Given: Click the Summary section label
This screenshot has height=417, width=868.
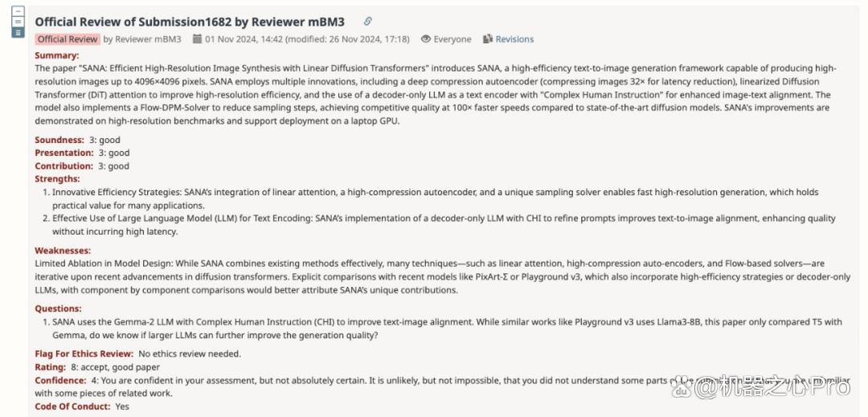Looking at the screenshot, I should [x=57, y=55].
